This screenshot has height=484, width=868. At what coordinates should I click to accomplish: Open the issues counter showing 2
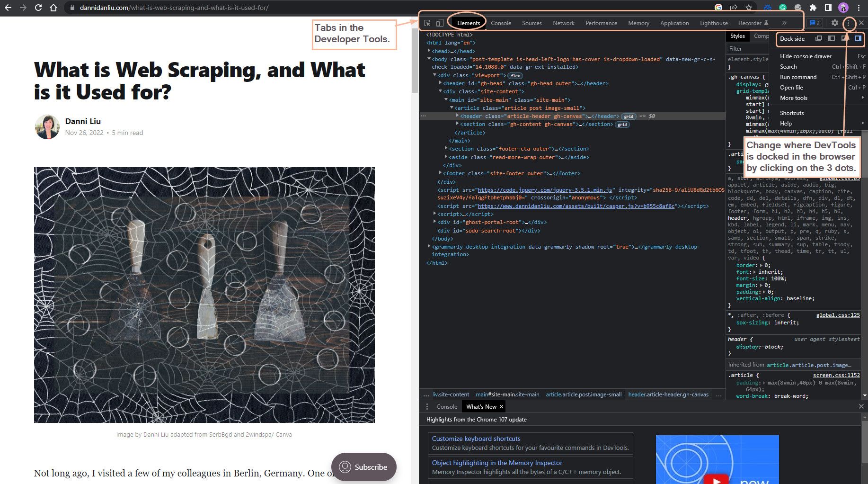click(x=815, y=23)
